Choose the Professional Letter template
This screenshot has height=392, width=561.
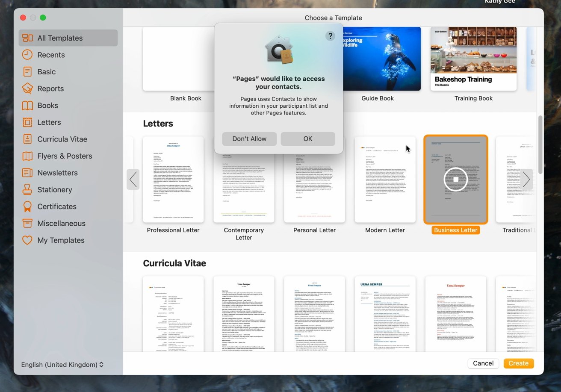click(x=173, y=180)
